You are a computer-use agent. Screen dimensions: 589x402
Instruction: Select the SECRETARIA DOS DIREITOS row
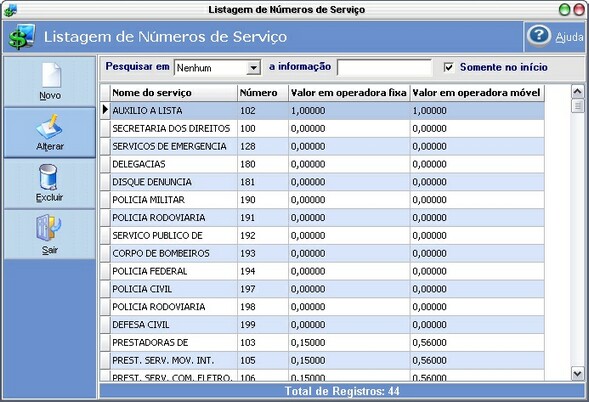[322, 128]
